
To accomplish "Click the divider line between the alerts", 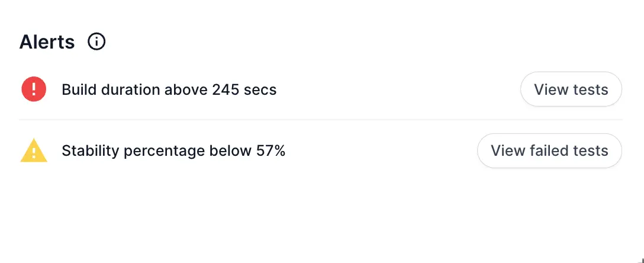I will (320, 120).
